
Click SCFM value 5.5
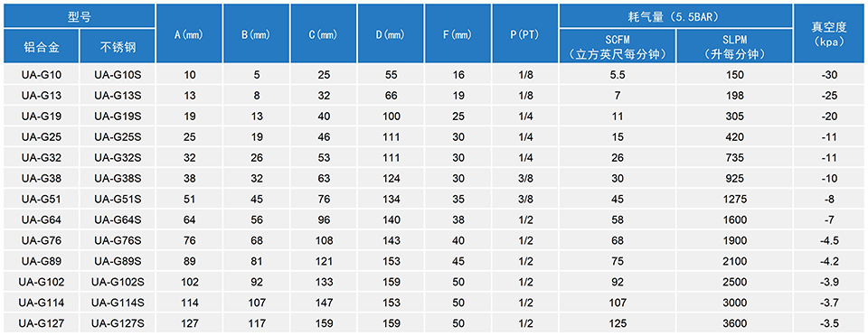(x=618, y=75)
